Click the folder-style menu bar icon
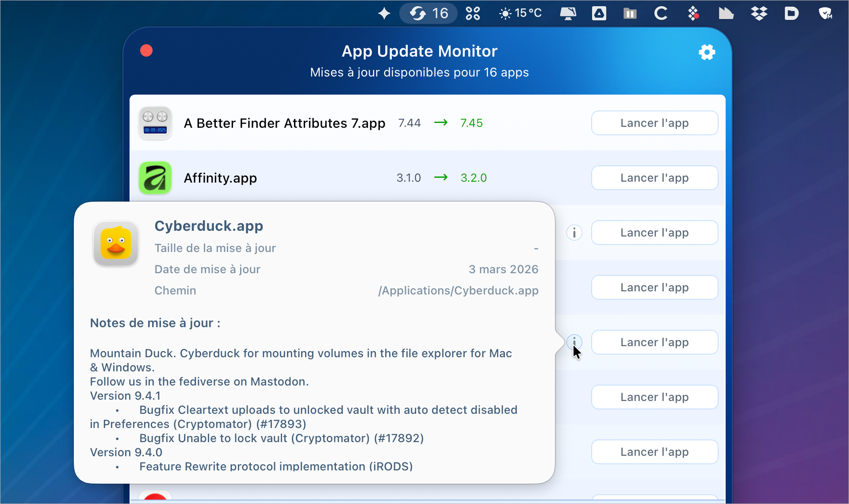This screenshot has height=504, width=849. pyautogui.click(x=630, y=14)
